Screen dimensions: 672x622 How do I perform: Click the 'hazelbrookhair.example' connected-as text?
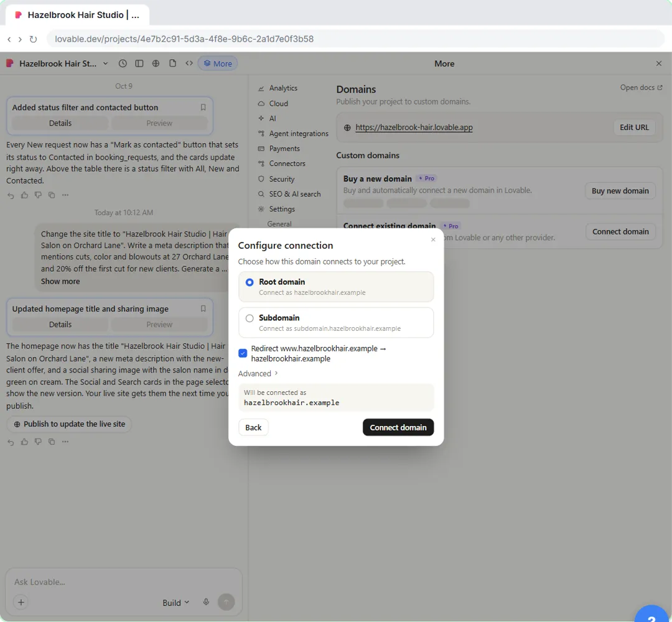(x=291, y=402)
